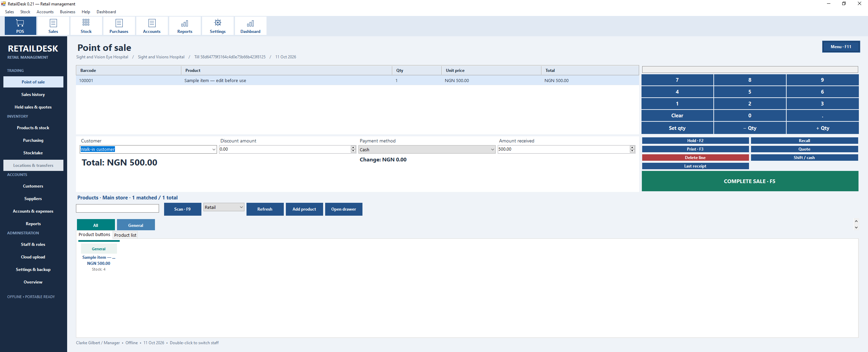Screen dimensions: 868x352
Task: Click the Hold F2 button
Action: 695,141
